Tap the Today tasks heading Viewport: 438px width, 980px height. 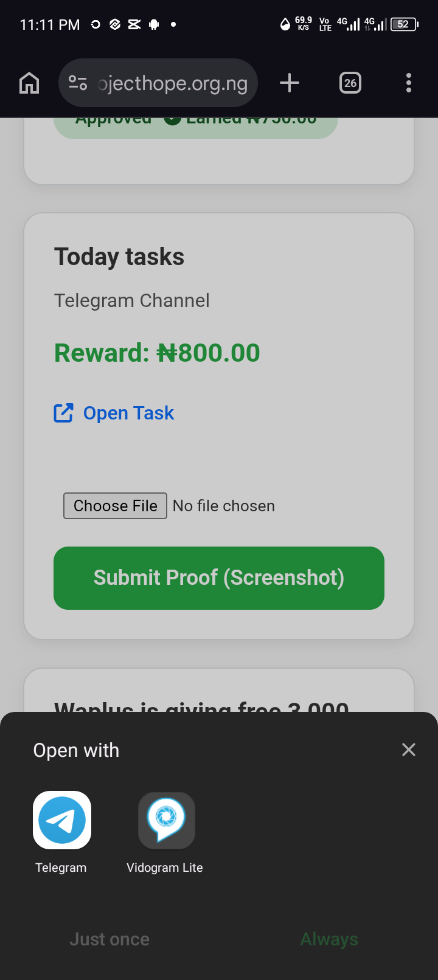coord(119,257)
